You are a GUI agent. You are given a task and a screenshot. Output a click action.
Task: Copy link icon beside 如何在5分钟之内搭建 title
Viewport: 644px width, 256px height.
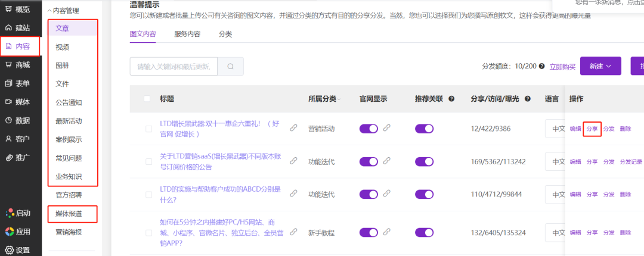[293, 232]
